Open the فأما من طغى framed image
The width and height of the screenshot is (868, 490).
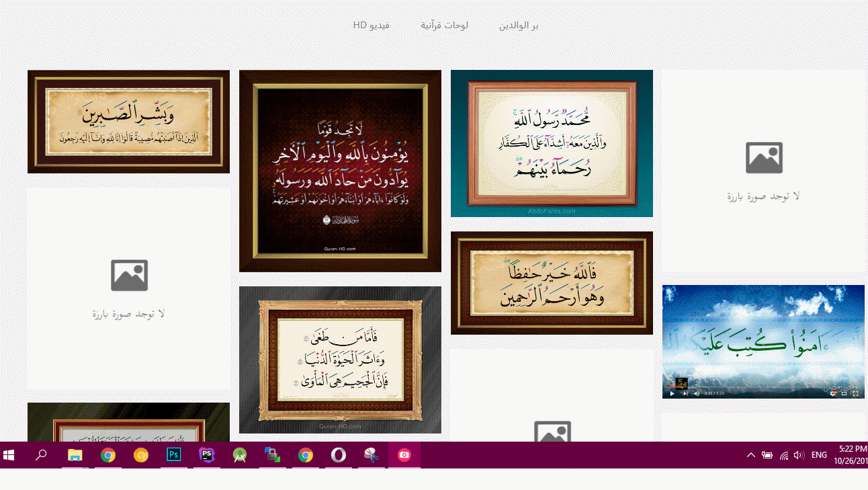pos(340,360)
